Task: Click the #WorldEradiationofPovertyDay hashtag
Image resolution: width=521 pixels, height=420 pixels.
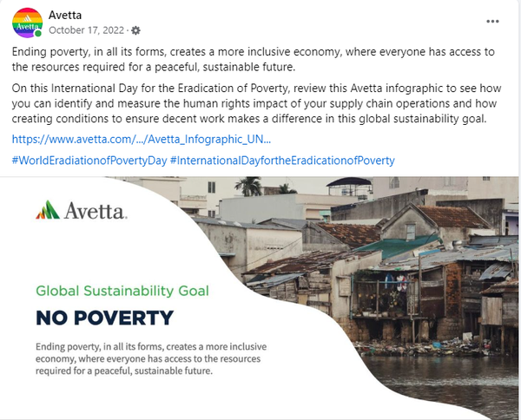Action: (89, 160)
